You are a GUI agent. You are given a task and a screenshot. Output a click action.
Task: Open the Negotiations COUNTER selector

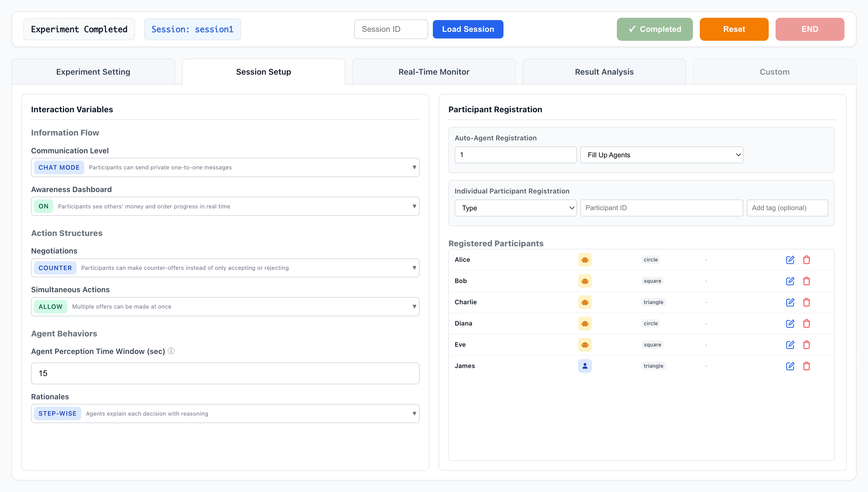(225, 268)
